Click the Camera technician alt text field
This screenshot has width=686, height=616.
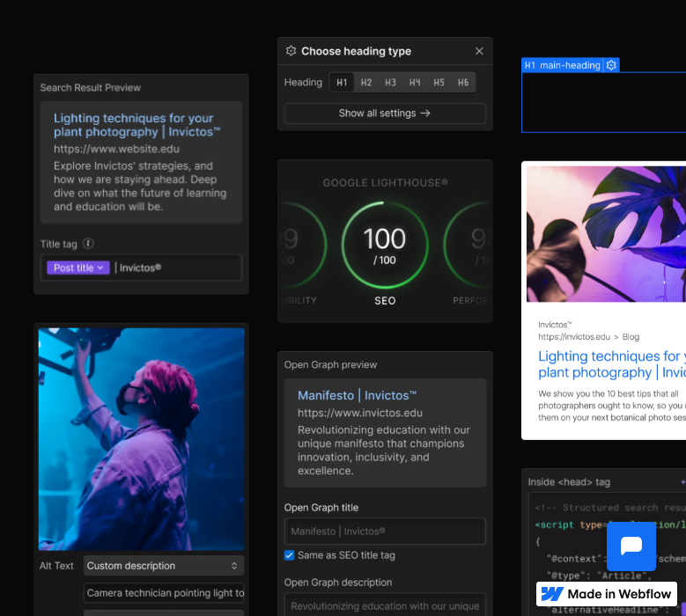pos(164,593)
